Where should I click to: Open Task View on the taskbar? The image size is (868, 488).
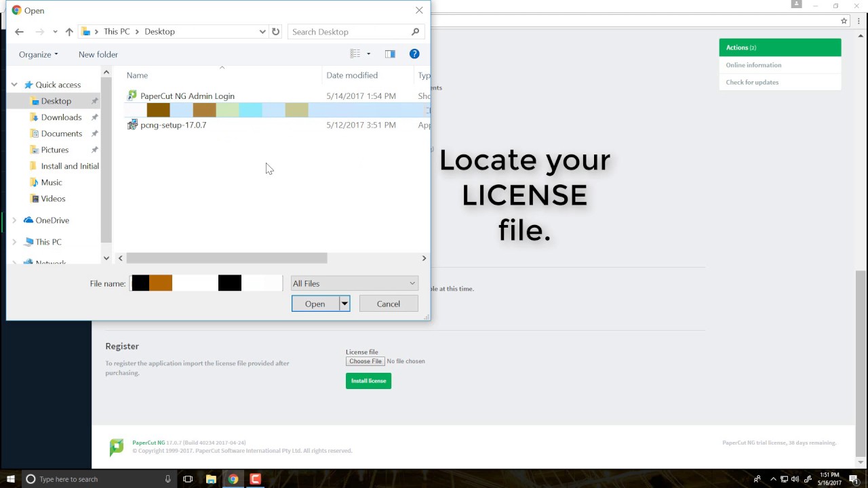(188, 479)
